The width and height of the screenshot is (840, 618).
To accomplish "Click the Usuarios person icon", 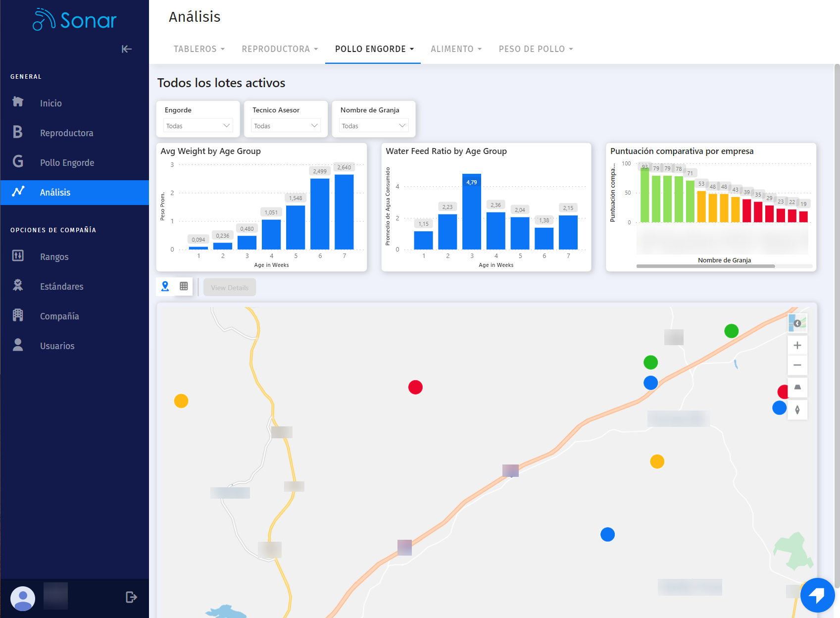I will point(18,345).
